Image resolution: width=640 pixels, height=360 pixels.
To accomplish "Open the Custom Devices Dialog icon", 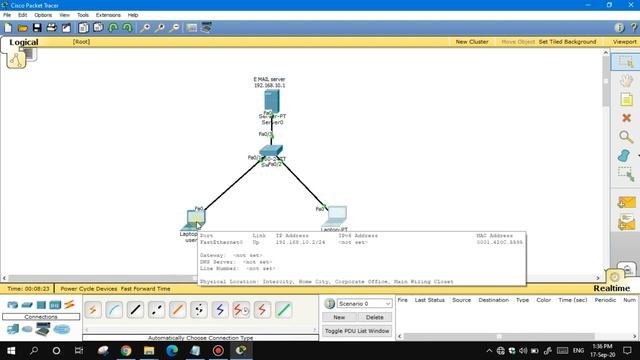I will (x=207, y=27).
